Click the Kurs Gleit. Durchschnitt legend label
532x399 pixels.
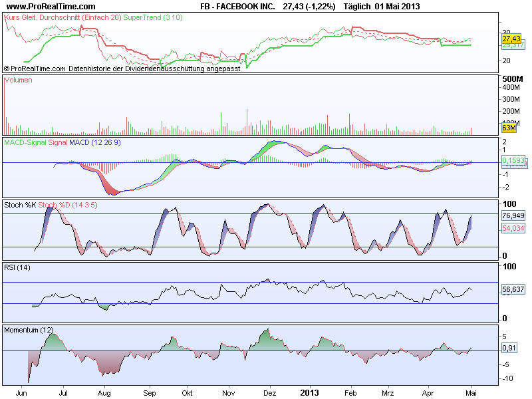(x=63, y=17)
